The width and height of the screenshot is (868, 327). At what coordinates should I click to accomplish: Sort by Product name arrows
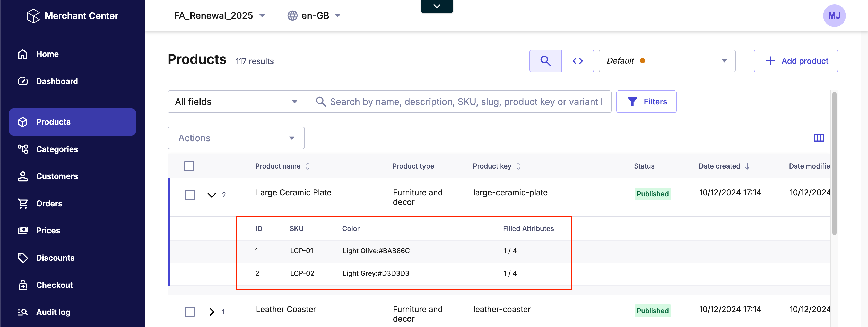(x=307, y=166)
